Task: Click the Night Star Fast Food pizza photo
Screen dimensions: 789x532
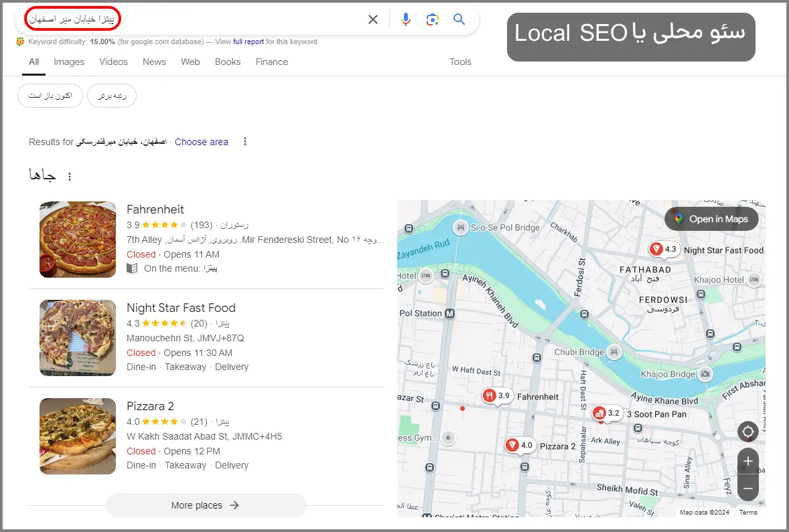Action: click(x=78, y=338)
